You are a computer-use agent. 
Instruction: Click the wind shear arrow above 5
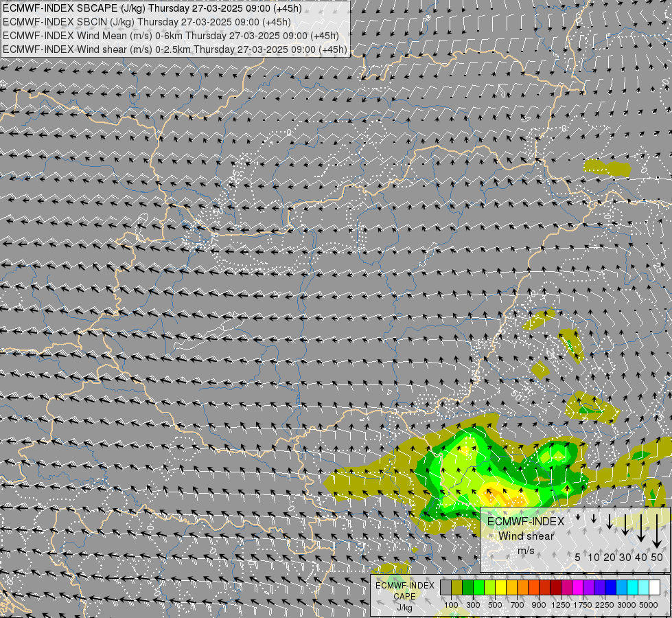click(578, 517)
